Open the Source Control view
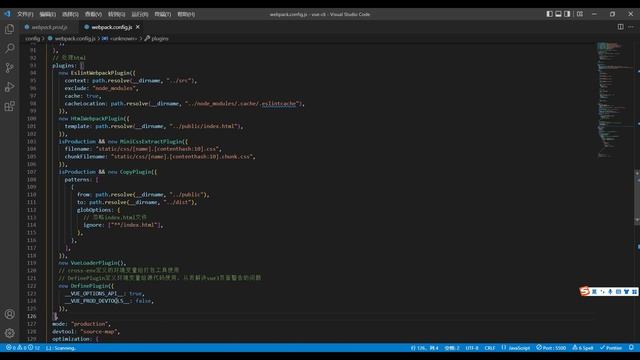640x360 pixels. pyautogui.click(x=9, y=67)
